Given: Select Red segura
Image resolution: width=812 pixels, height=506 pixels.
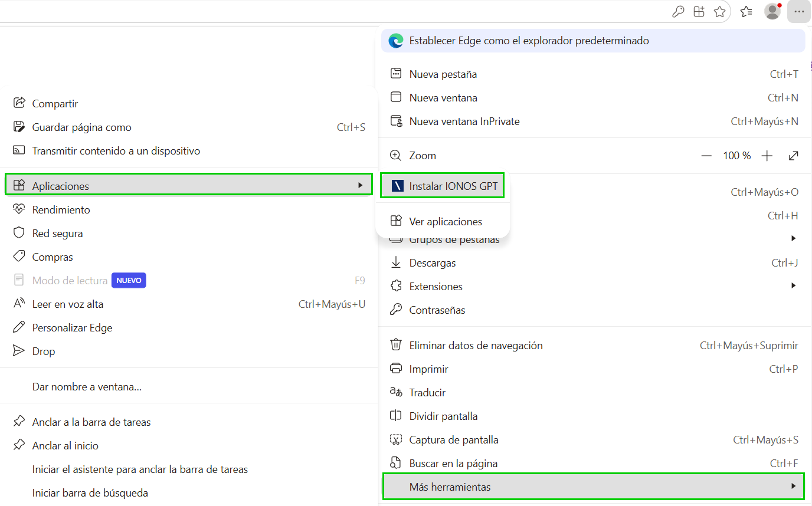Looking at the screenshot, I should coord(189,234).
